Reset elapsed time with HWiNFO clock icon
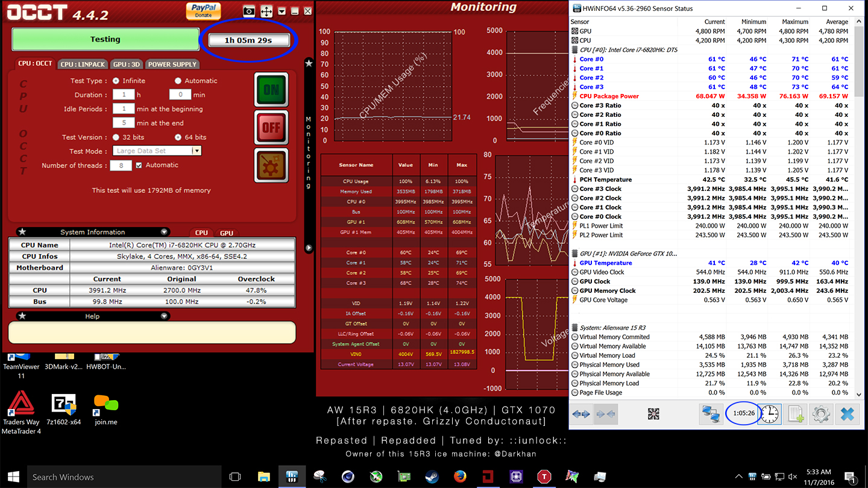The width and height of the screenshot is (868, 488). pos(770,414)
